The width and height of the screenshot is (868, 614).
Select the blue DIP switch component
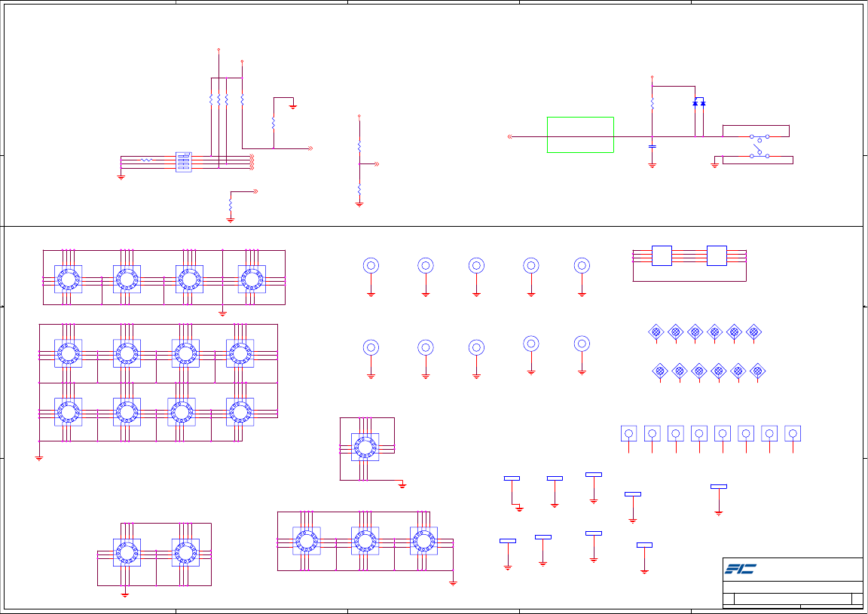[184, 162]
